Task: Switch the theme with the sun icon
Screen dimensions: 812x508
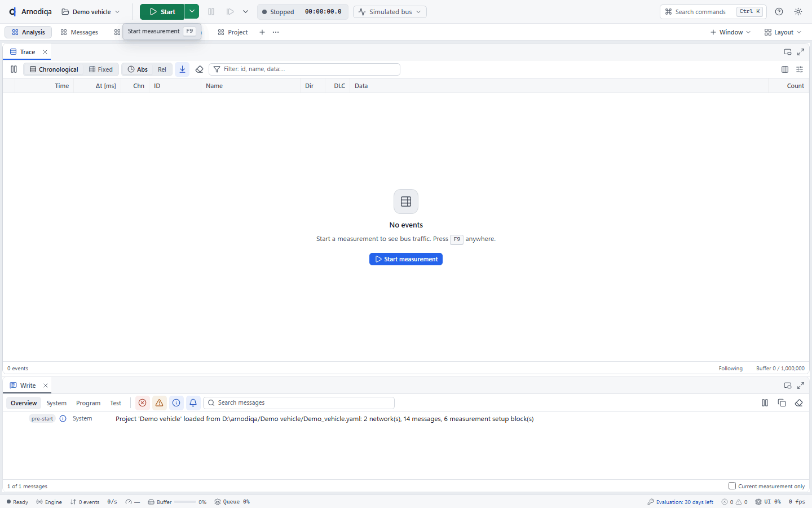Action: click(x=798, y=12)
